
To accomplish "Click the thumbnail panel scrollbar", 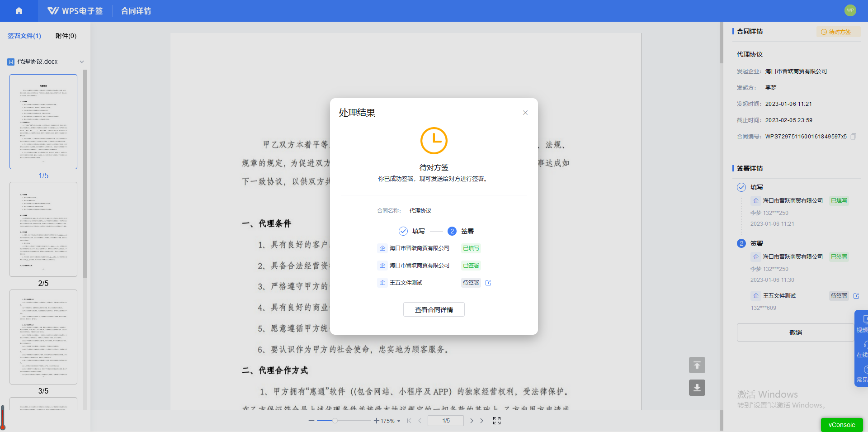I will 85,174.
